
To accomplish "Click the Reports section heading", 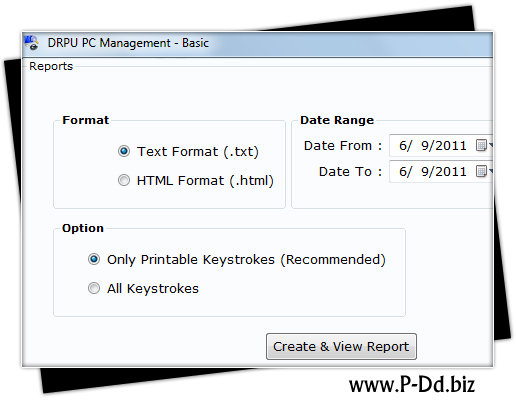I will pyautogui.click(x=51, y=66).
